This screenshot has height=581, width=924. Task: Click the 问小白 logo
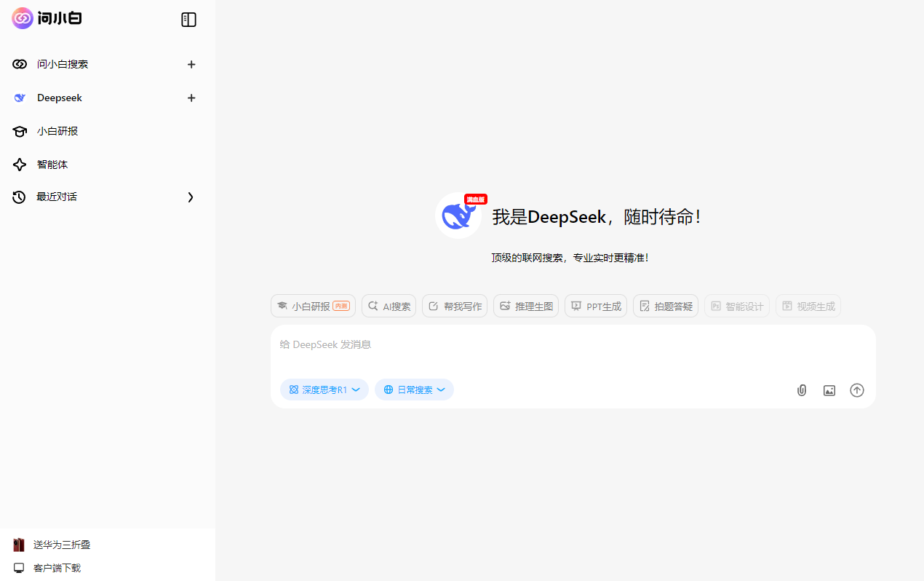(46, 18)
